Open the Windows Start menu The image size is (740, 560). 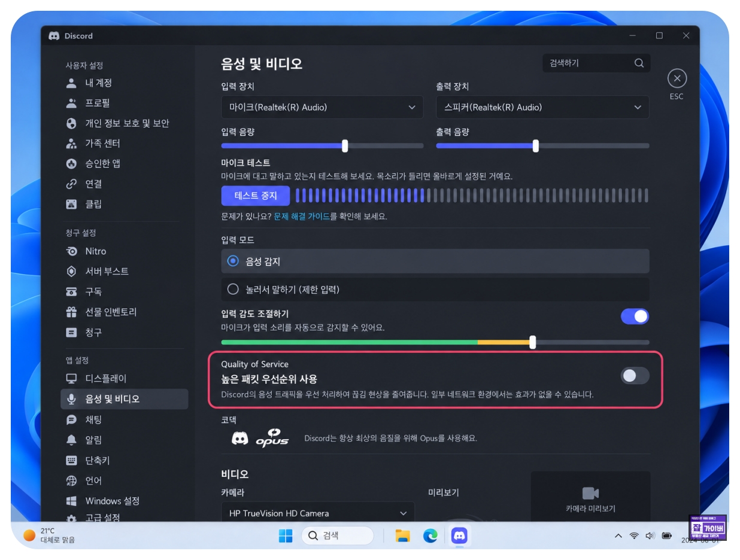coord(286,535)
